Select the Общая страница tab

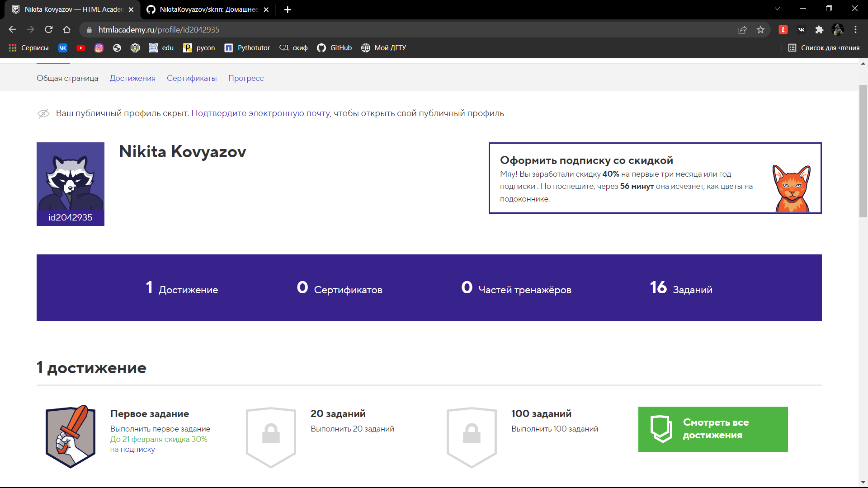67,78
